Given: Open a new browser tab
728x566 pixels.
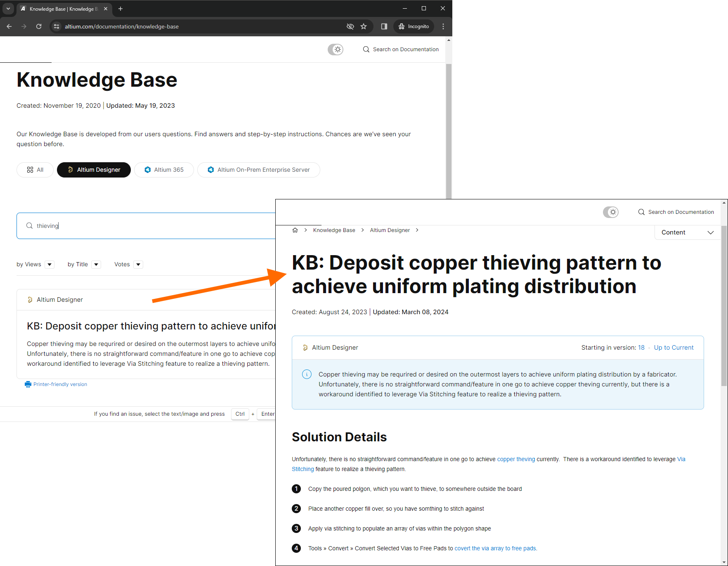Looking at the screenshot, I should [x=121, y=9].
